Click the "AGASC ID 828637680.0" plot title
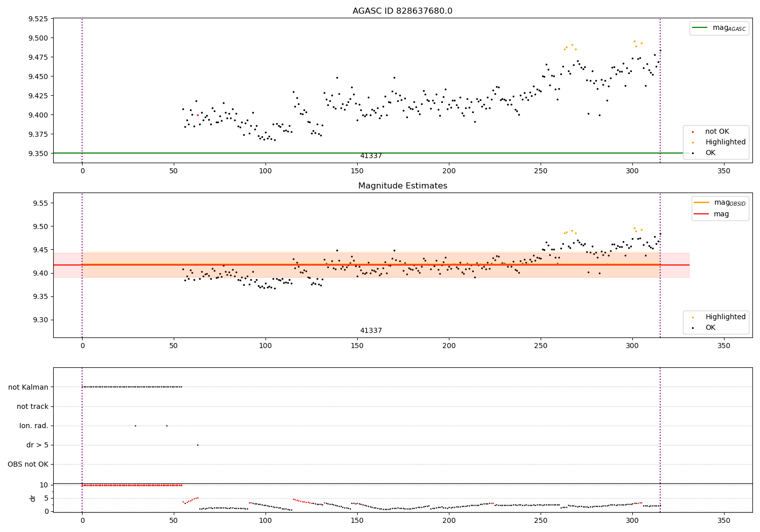This screenshot has width=760, height=532. click(402, 11)
